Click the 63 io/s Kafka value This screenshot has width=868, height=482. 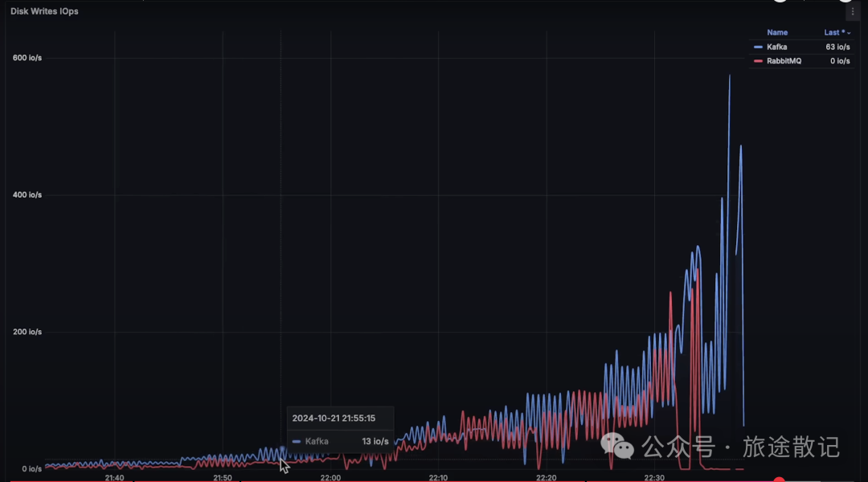pos(837,47)
